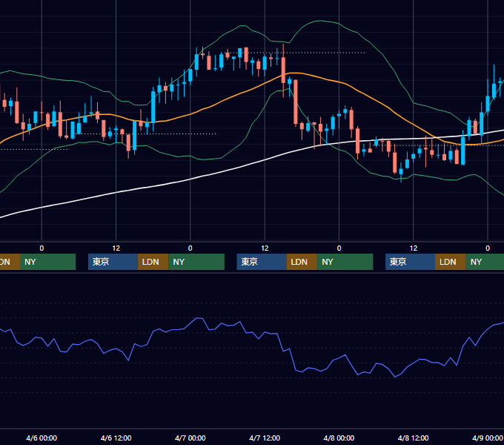Viewport: 504px width, 445px height.
Task: Click the 東京 session block on 4/6
Action: click(113, 262)
